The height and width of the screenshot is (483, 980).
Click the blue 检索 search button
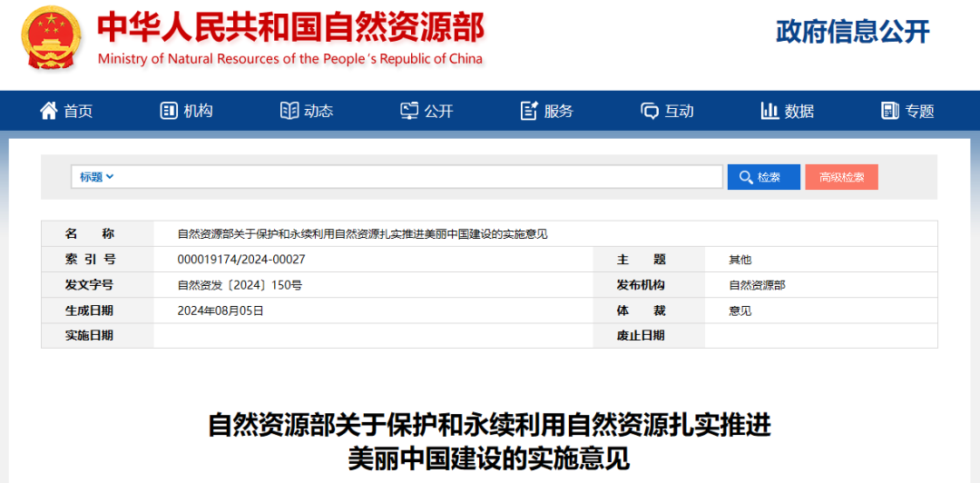[764, 177]
